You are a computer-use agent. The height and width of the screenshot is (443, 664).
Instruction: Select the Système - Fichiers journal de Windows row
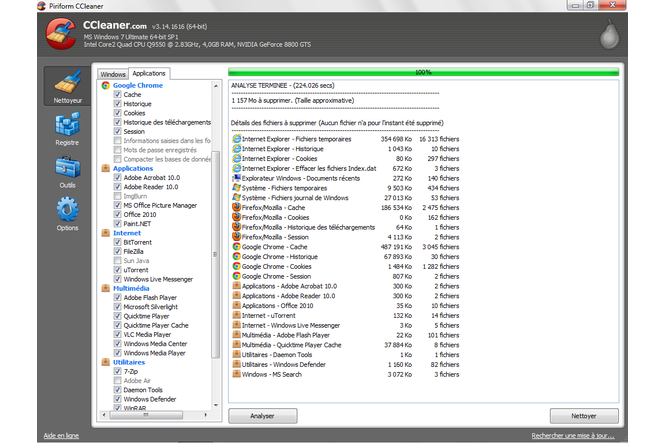[x=346, y=198]
